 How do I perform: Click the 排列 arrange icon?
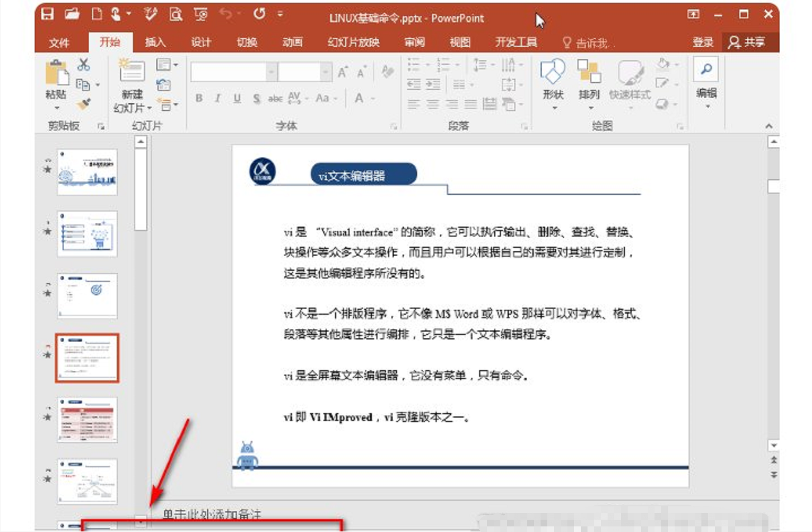tap(589, 72)
